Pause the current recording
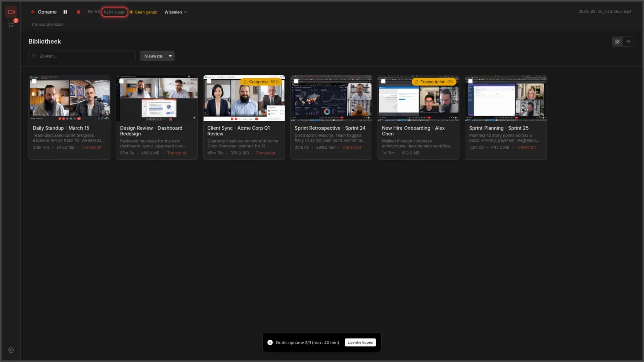This screenshot has width=644, height=362. 65,12
